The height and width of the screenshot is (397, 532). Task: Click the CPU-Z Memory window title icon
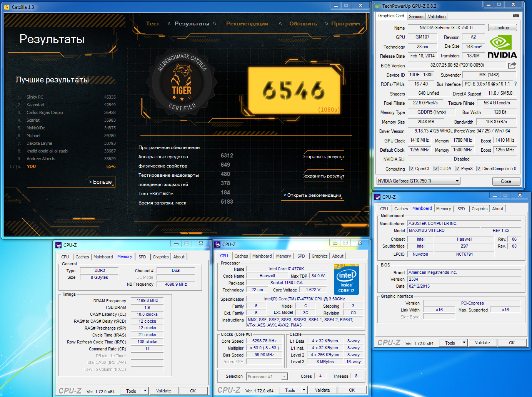click(58, 245)
